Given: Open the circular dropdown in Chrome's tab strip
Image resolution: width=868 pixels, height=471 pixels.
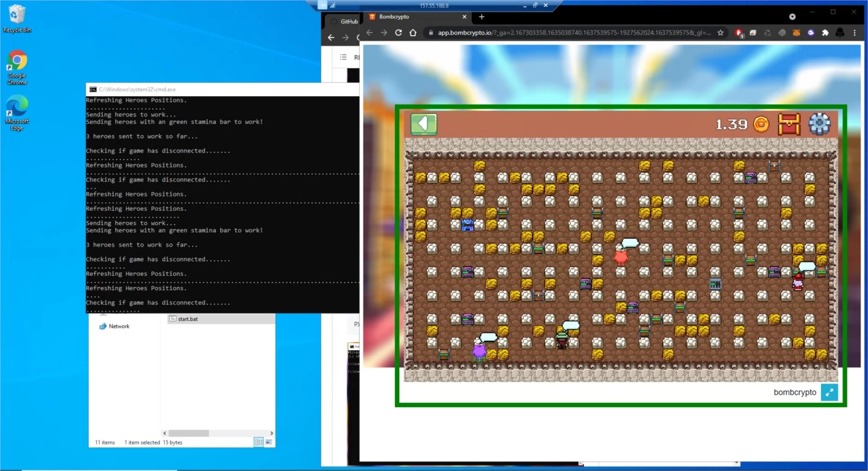Looking at the screenshot, I should point(792,17).
